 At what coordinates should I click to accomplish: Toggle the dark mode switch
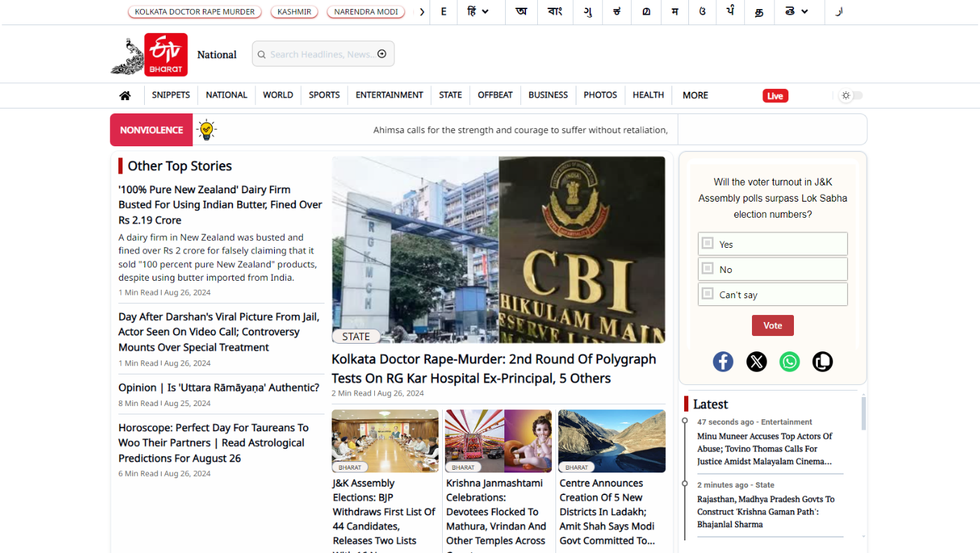[851, 95]
